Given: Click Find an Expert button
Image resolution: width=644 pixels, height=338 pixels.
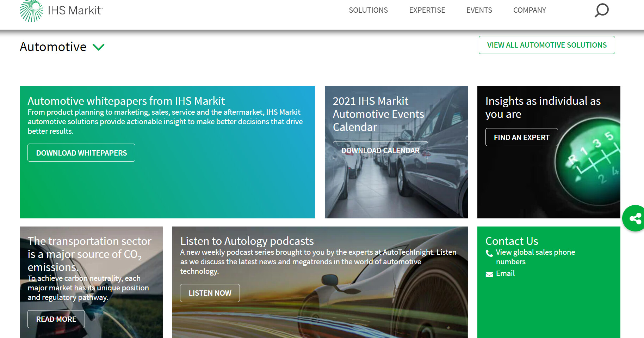Looking at the screenshot, I should (521, 137).
